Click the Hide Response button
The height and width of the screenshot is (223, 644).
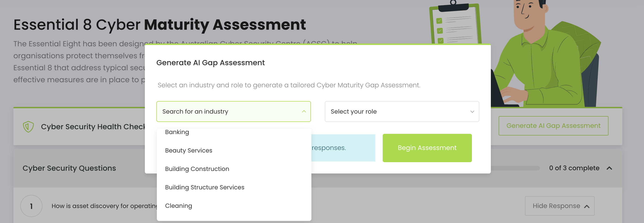point(559,206)
